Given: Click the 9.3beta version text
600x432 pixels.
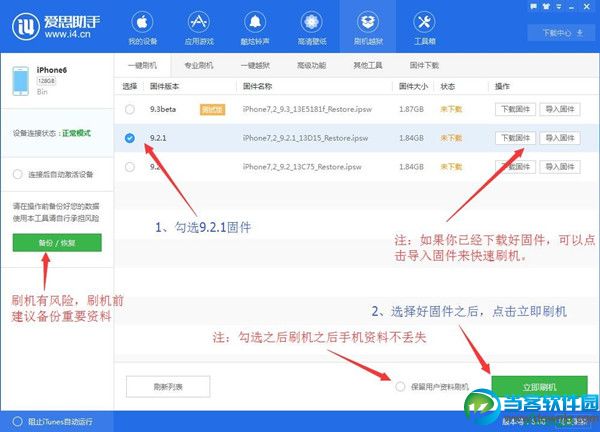Looking at the screenshot, I should [x=163, y=109].
